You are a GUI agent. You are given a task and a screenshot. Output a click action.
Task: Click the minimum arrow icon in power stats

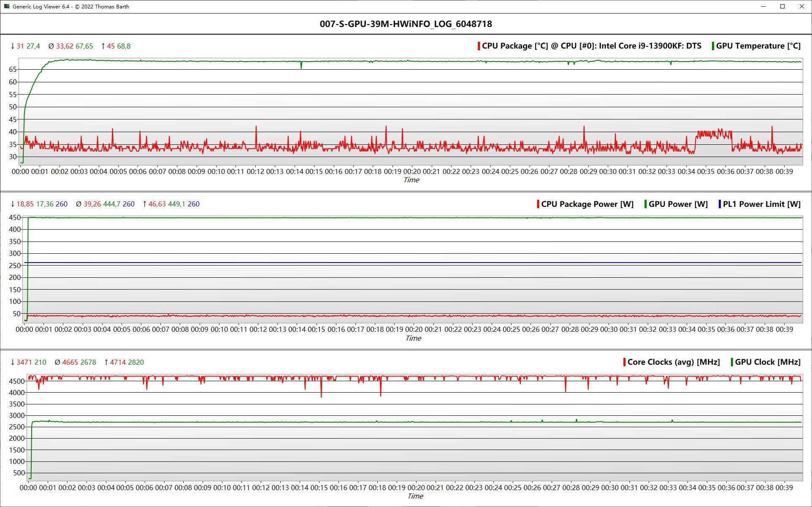[x=13, y=204]
